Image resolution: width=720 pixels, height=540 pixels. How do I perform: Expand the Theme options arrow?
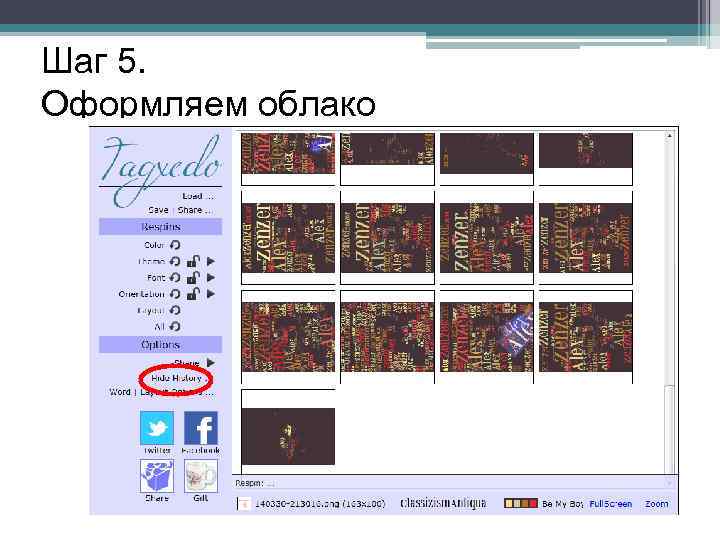(x=211, y=261)
